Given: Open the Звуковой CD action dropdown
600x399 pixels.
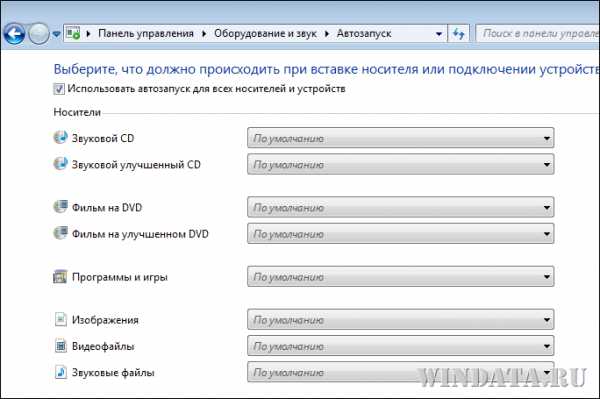Looking at the screenshot, I should (x=401, y=138).
